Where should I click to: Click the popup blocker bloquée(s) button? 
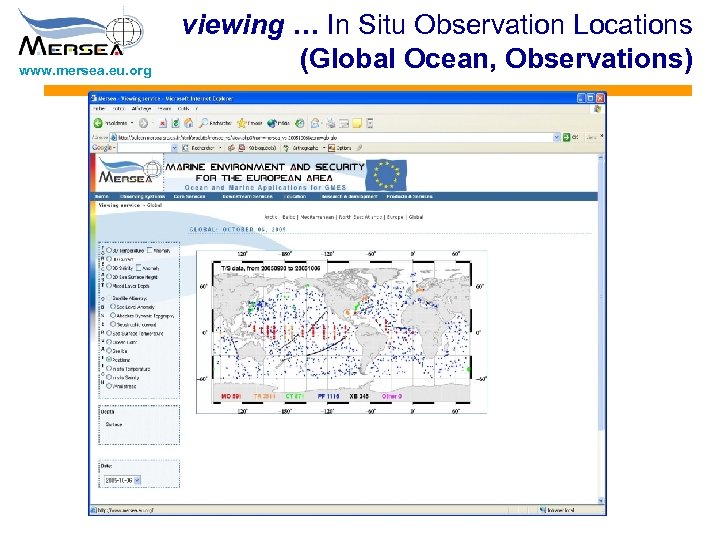click(257, 148)
